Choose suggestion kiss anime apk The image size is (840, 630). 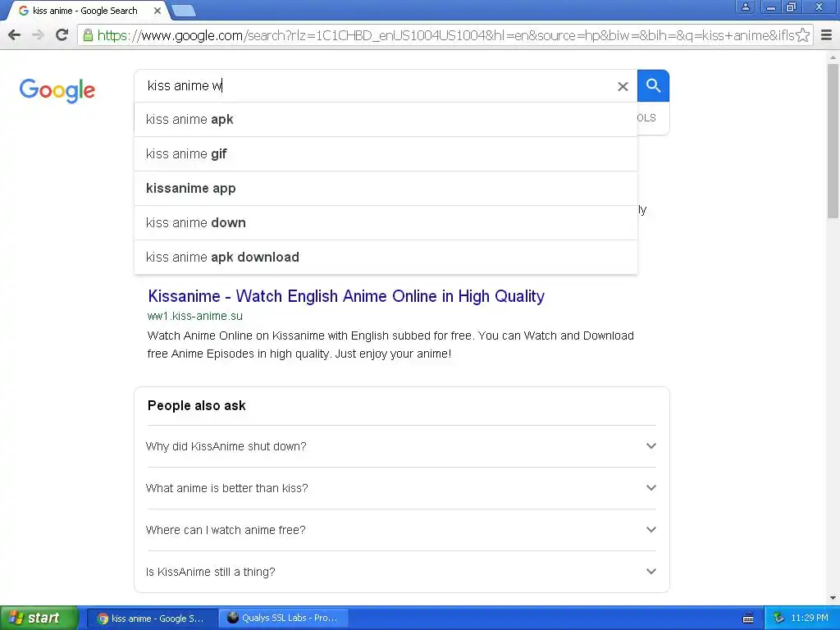(x=386, y=120)
